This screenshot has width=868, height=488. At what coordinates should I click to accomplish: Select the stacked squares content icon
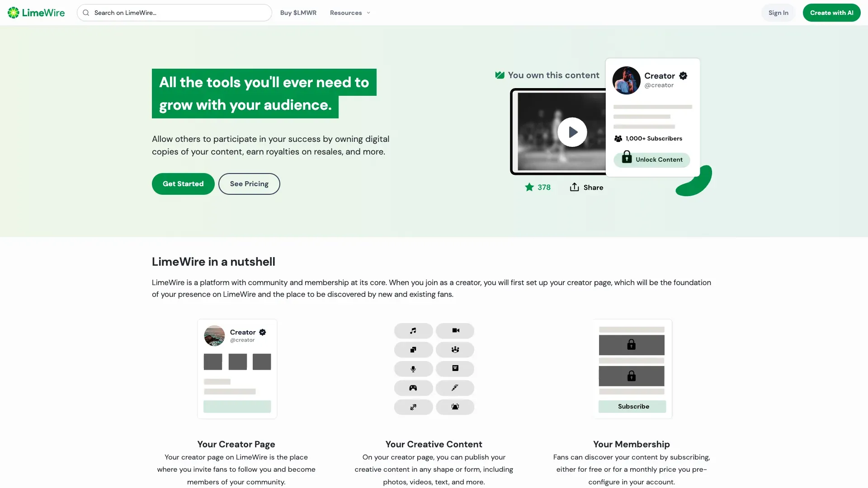(413, 350)
